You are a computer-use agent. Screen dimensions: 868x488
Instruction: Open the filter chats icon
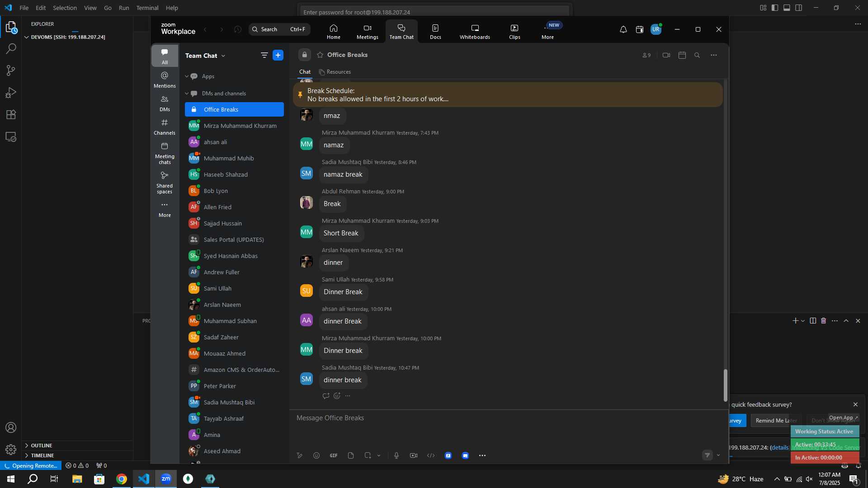coord(264,55)
